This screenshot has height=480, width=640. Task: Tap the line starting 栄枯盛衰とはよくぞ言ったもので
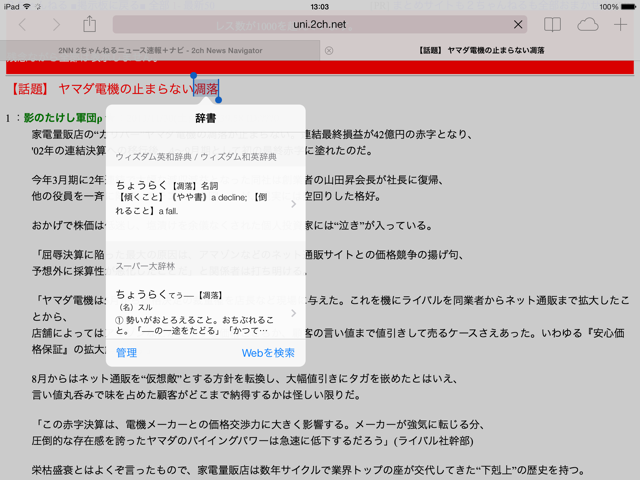(x=309, y=470)
